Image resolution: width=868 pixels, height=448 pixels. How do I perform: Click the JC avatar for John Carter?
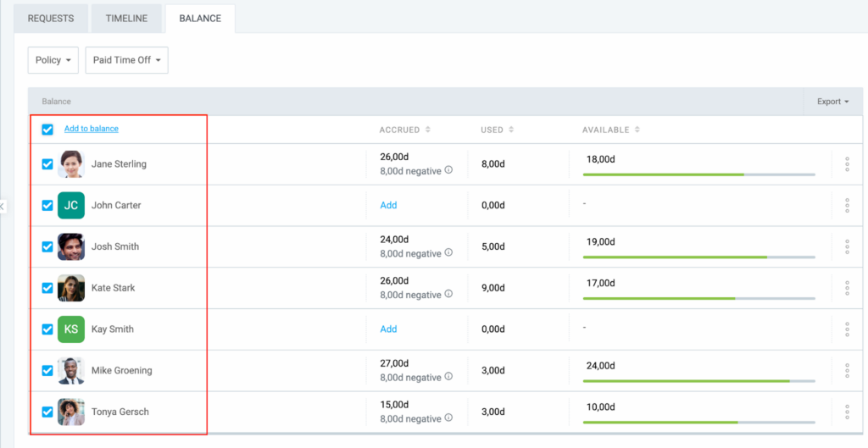[71, 205]
